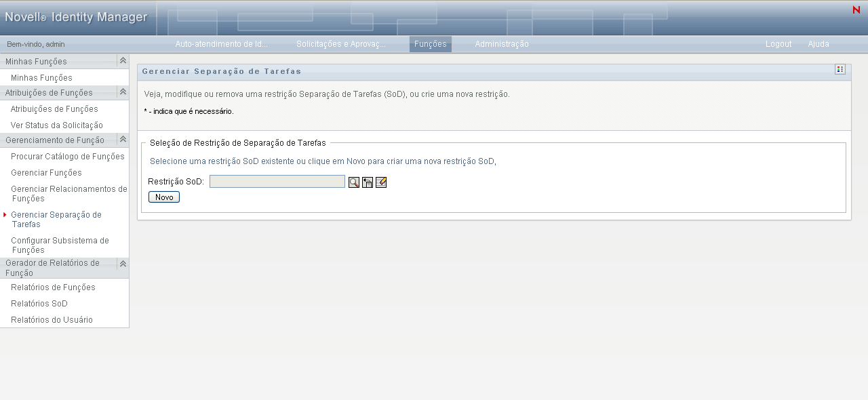The width and height of the screenshot is (868, 400).
Task: Switch to the Administração tab
Action: point(502,44)
